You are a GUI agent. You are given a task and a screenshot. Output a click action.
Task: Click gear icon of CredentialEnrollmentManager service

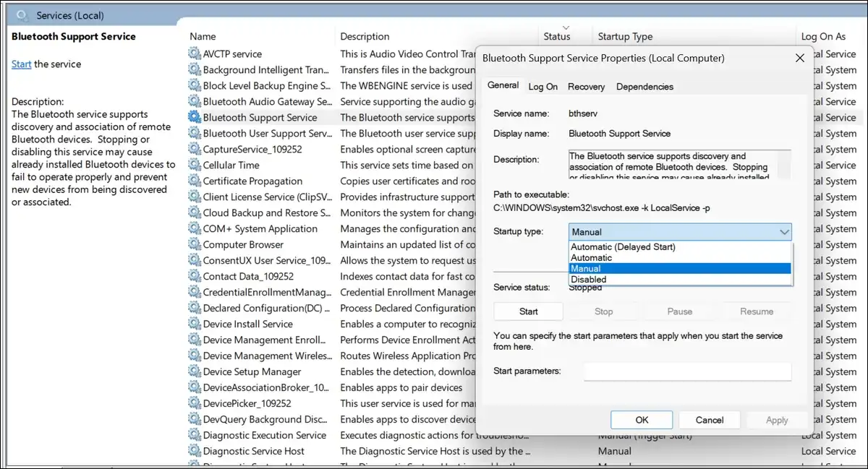click(195, 292)
